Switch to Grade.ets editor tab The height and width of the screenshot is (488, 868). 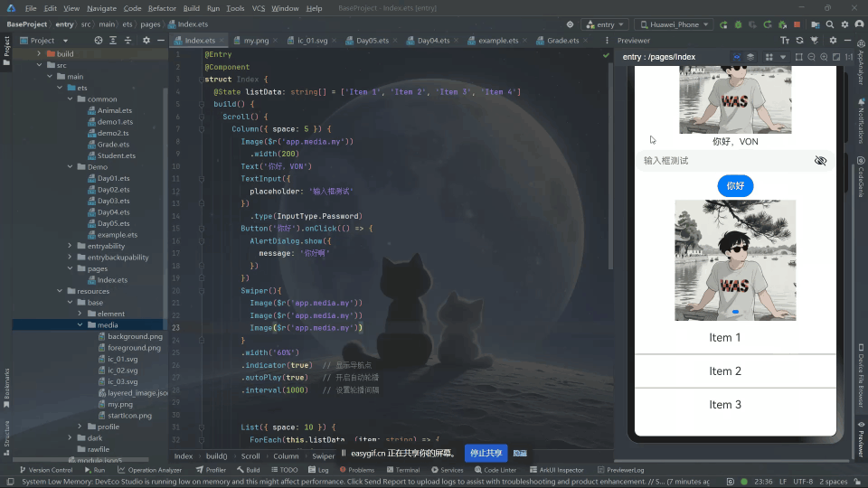pyautogui.click(x=562, y=41)
